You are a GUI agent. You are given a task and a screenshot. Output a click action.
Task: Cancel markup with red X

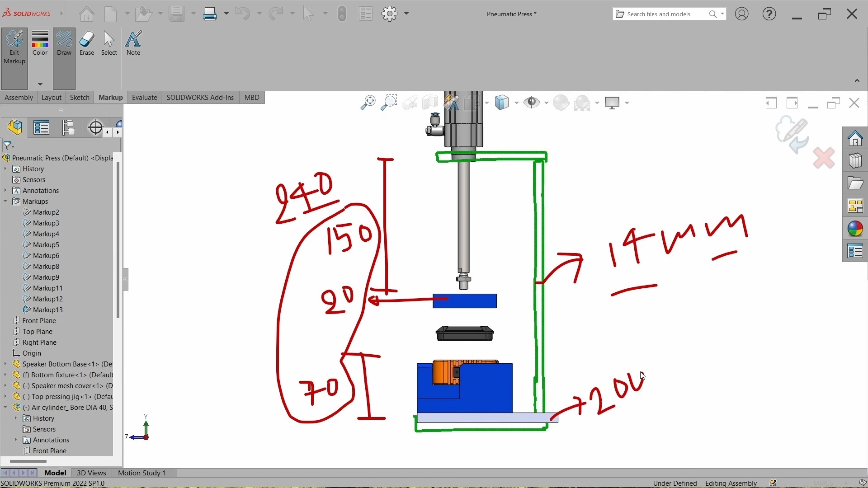coord(824,158)
